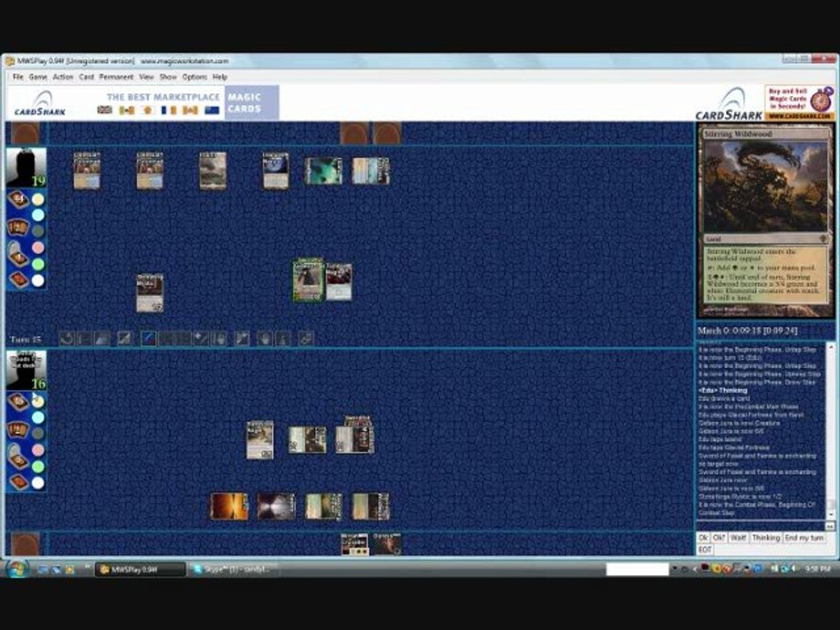Open the opponent's removed-from-game pile icon
Viewport: 840px width, 630px height.
point(17,280)
